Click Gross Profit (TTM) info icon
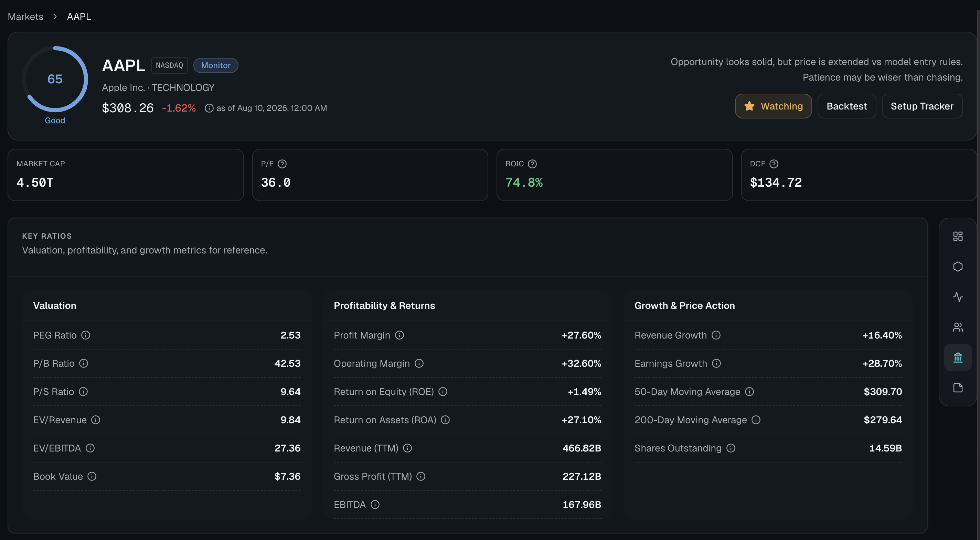980x540 pixels. (421, 476)
